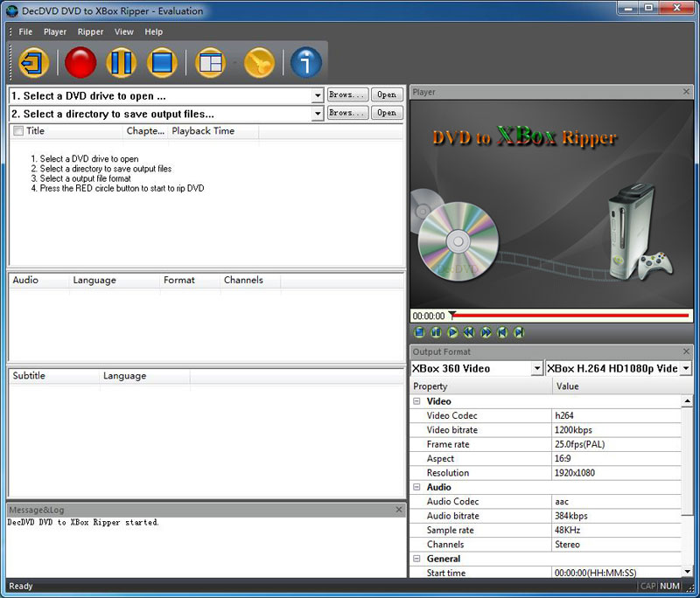Click the Open DVD toolbar icon
Image resolution: width=700 pixels, height=598 pixels.
pyautogui.click(x=34, y=62)
